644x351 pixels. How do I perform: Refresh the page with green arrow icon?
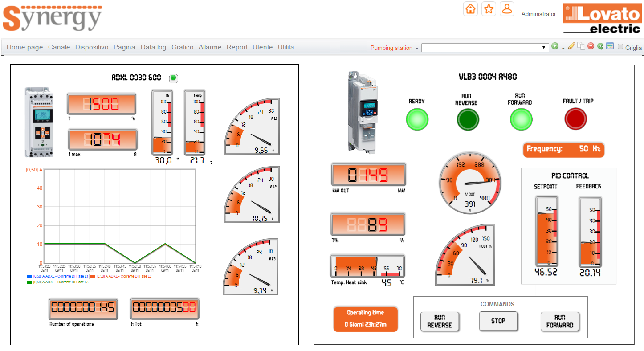point(600,46)
